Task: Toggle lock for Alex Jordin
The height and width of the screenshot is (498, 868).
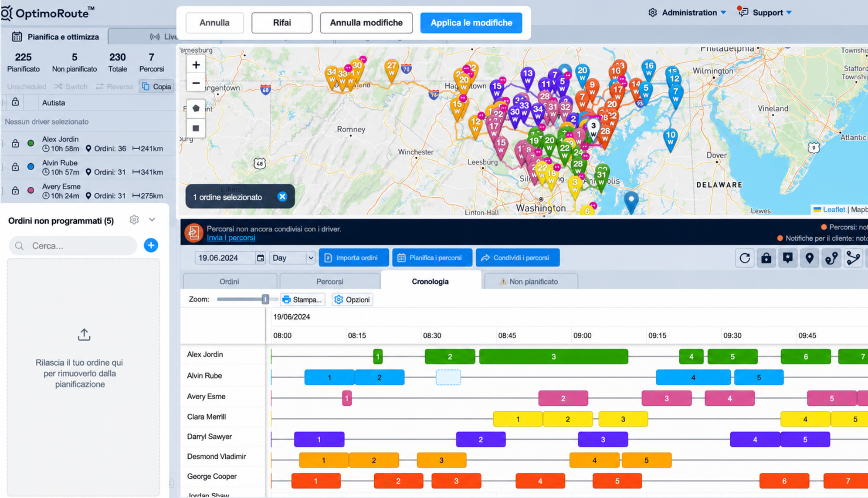Action: click(x=15, y=143)
